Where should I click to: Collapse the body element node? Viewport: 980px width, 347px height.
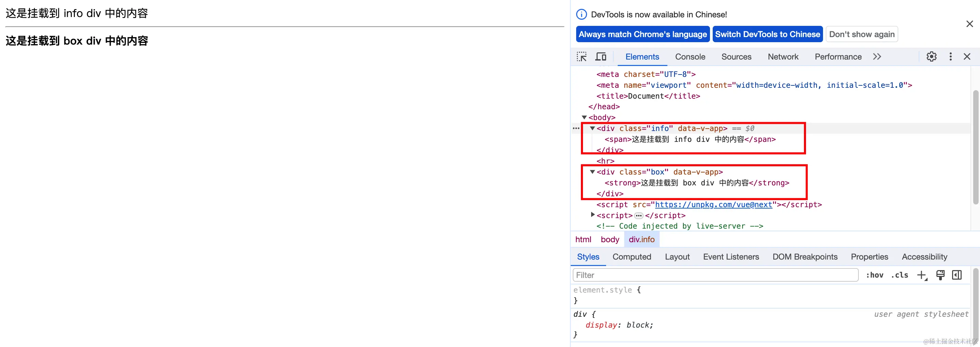(x=584, y=117)
